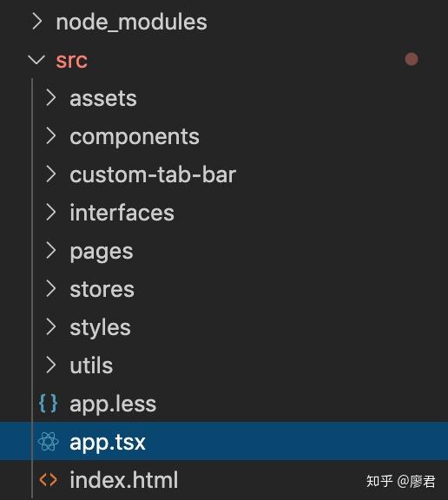
Task: Select the src folder label
Action: tap(71, 60)
